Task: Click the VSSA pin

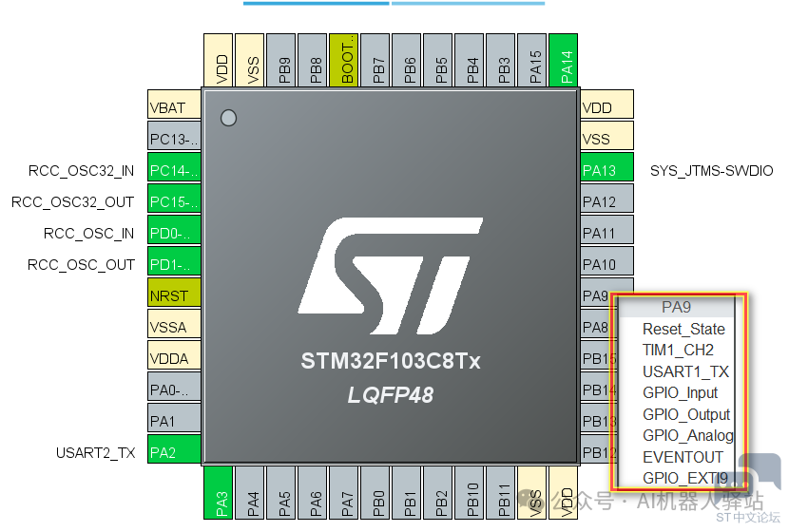Action: (174, 323)
